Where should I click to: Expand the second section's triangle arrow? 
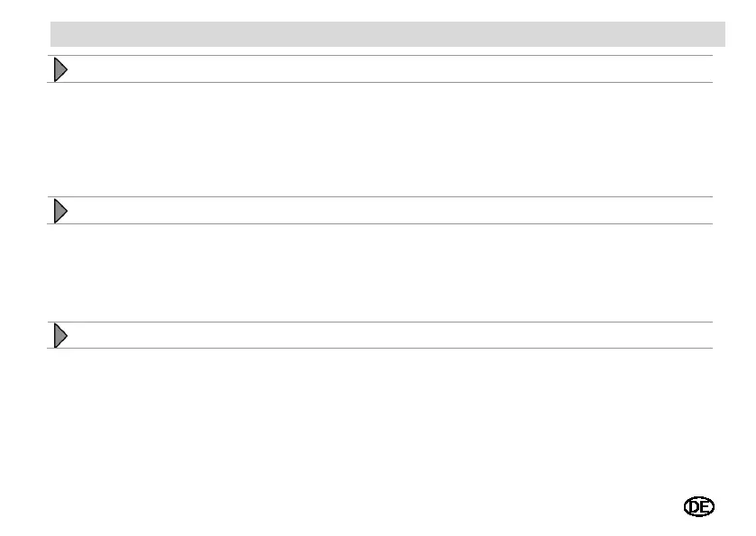coord(60,211)
